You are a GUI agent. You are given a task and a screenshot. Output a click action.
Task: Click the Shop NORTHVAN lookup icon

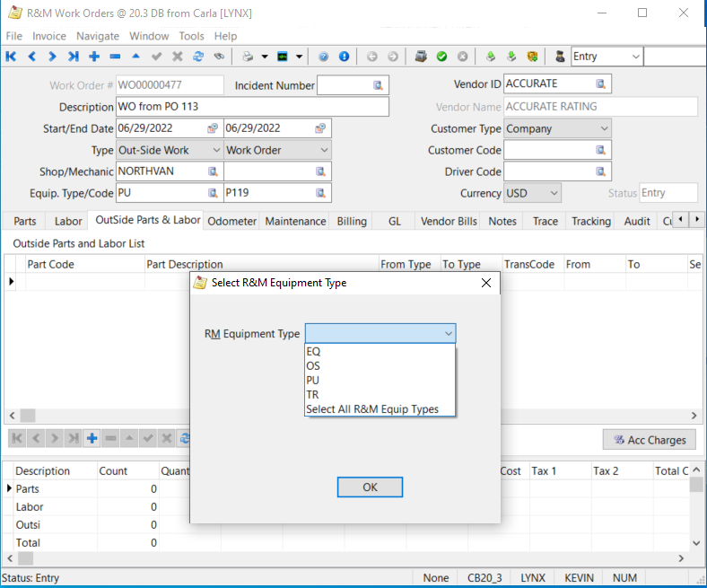click(x=213, y=171)
